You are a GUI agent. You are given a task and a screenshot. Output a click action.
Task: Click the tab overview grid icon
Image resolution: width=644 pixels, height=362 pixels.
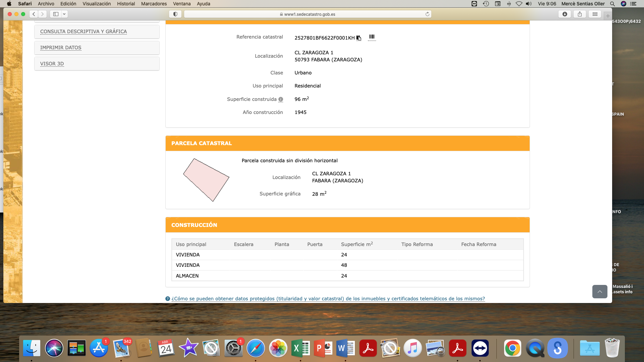click(595, 14)
